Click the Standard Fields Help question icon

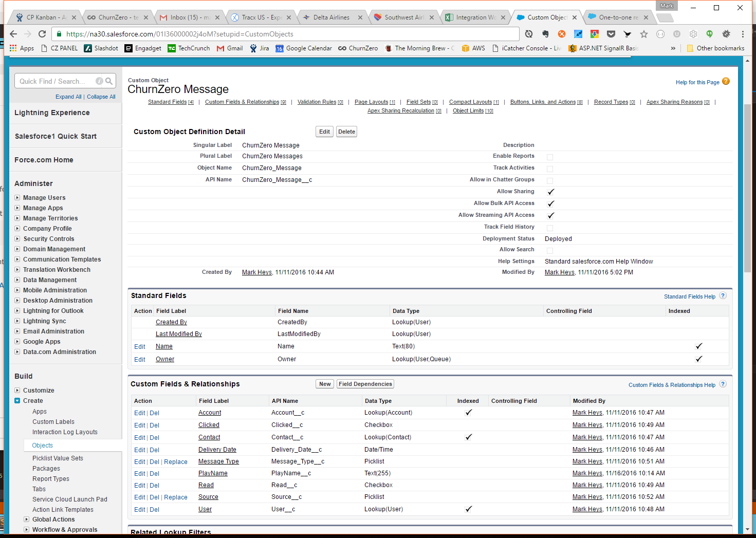[x=723, y=295]
